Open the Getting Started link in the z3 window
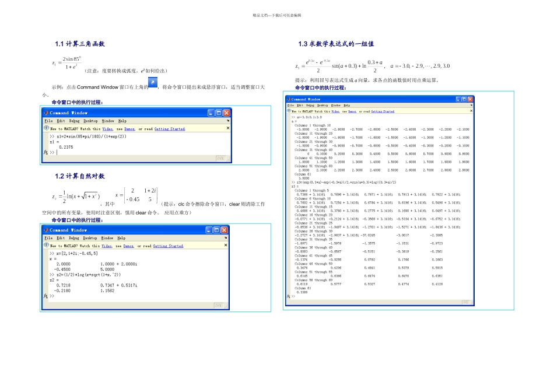This screenshot has width=554, height=392. click(383, 111)
